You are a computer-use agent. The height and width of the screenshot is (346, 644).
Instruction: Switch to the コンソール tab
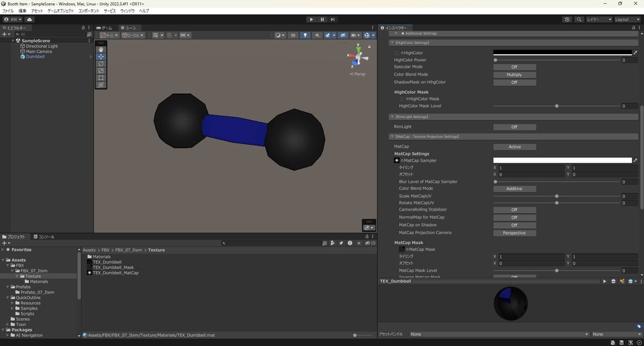[44, 237]
